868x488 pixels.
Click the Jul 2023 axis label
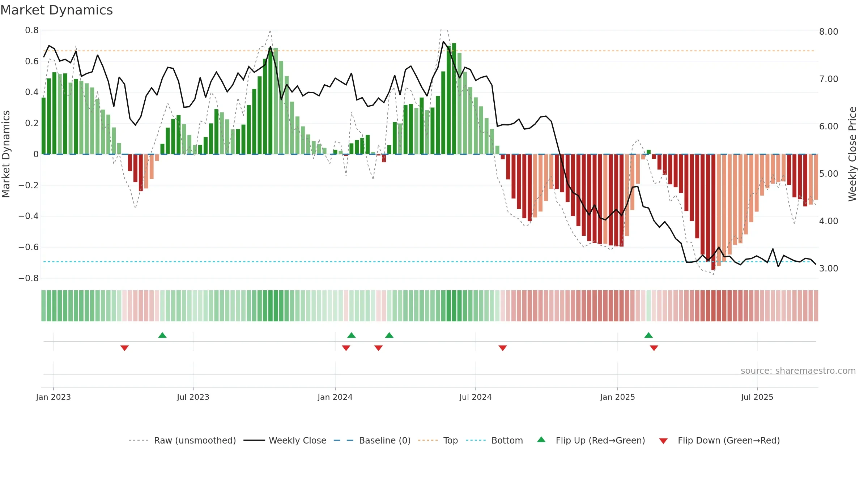pyautogui.click(x=193, y=397)
